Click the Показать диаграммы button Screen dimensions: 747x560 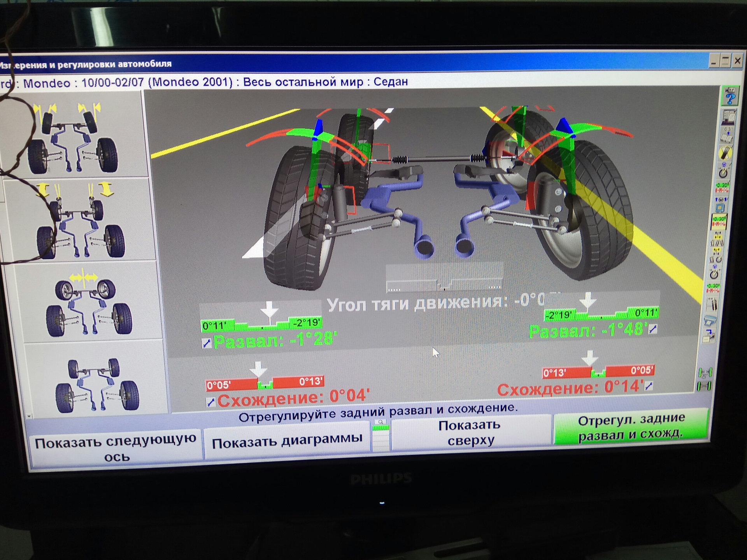point(287,441)
